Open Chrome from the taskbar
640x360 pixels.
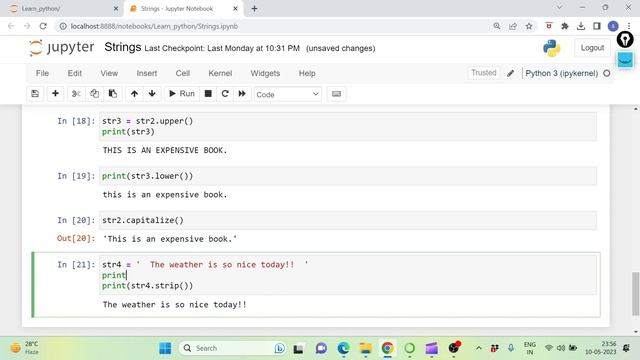pos(387,348)
